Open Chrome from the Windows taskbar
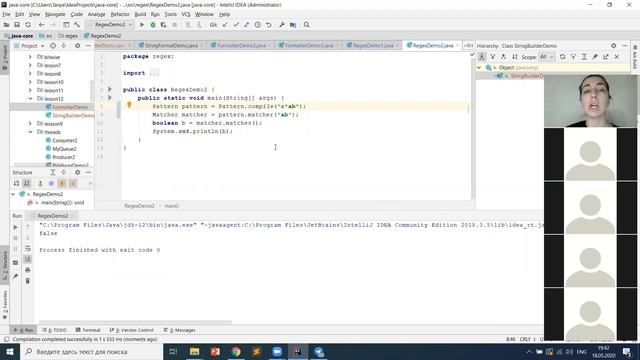The width and height of the screenshot is (640, 360). [x=236, y=351]
